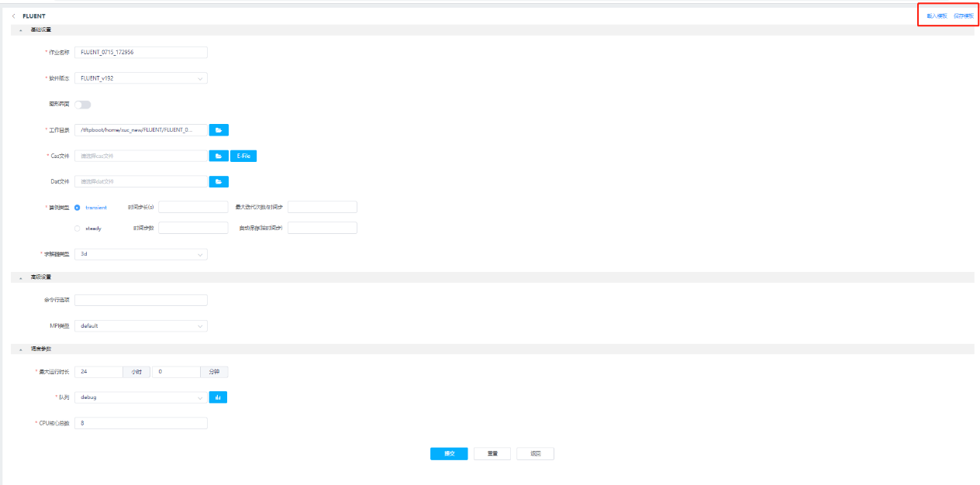Open folder browser for working directory
980x485 pixels.
(219, 130)
